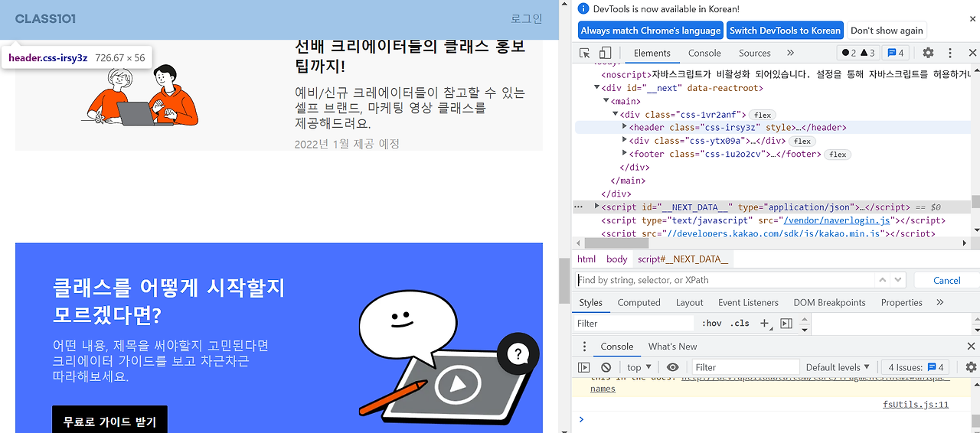
Task: Expand the __NEXT_DATA__ script node
Action: tap(597, 207)
